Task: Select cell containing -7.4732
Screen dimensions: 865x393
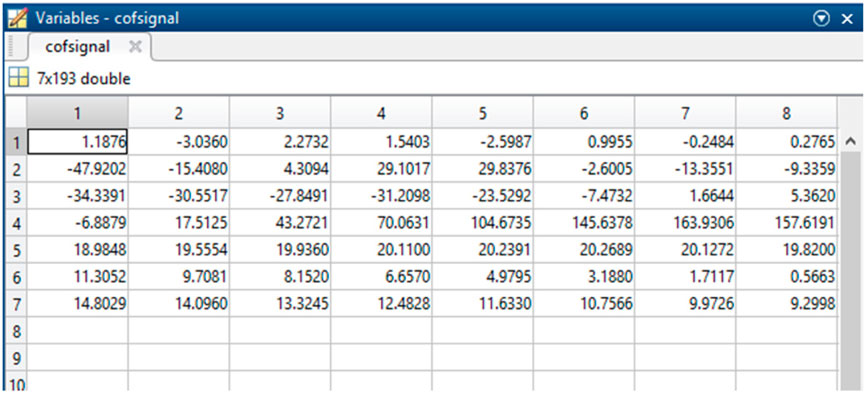Action: 584,196
